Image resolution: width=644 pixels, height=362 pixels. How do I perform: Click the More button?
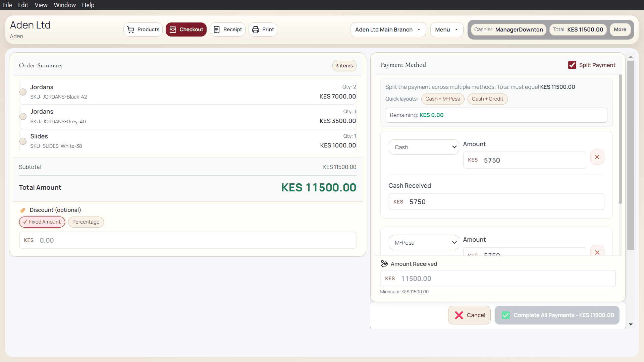tap(620, 29)
